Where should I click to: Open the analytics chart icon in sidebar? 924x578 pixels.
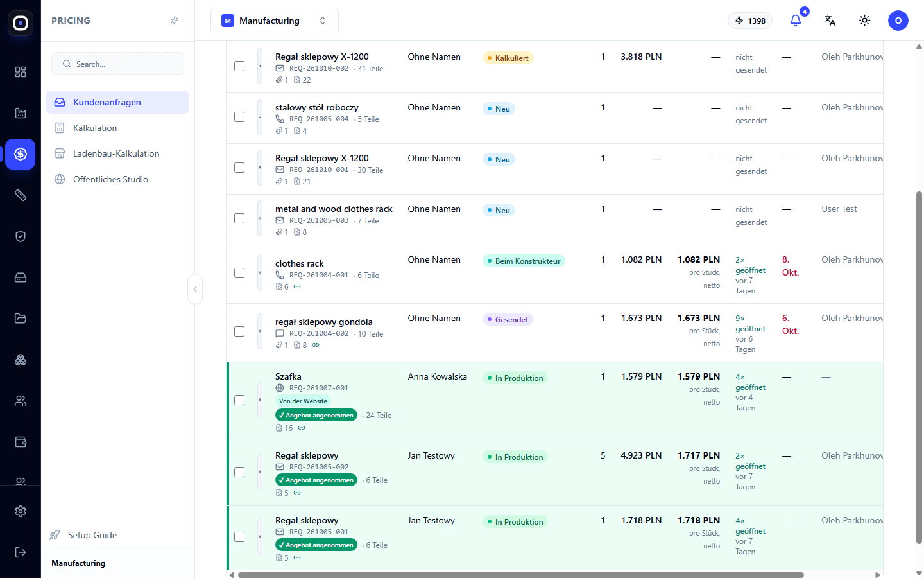(21, 113)
